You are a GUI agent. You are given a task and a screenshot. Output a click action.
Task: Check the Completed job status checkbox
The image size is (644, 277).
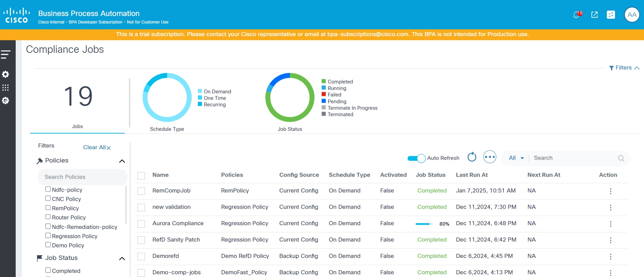click(48, 270)
